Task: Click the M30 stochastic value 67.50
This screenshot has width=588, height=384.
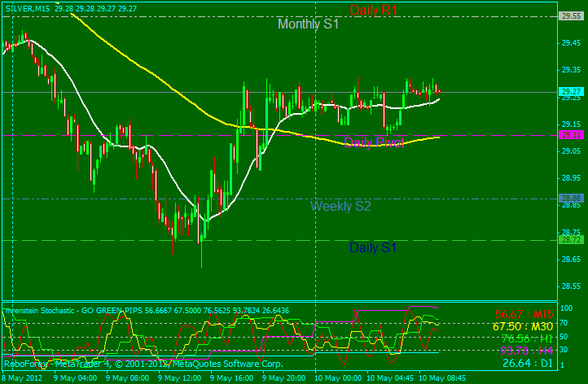Action: tap(511, 326)
